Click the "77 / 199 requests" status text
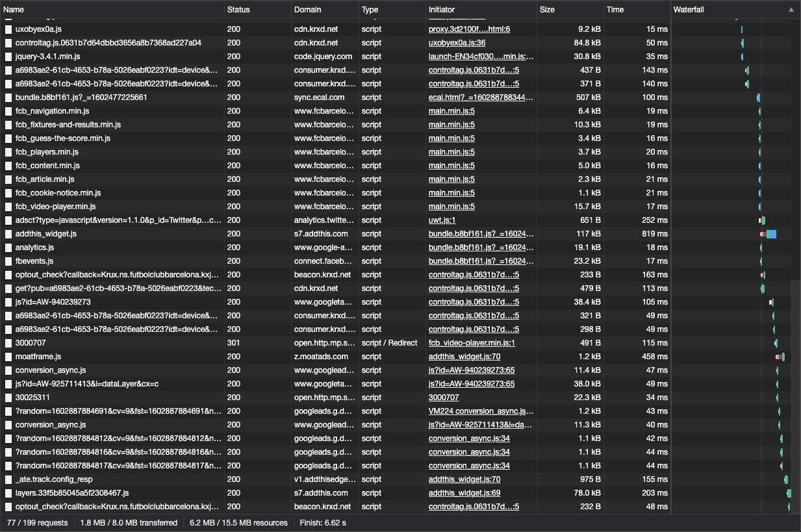 coord(37,523)
